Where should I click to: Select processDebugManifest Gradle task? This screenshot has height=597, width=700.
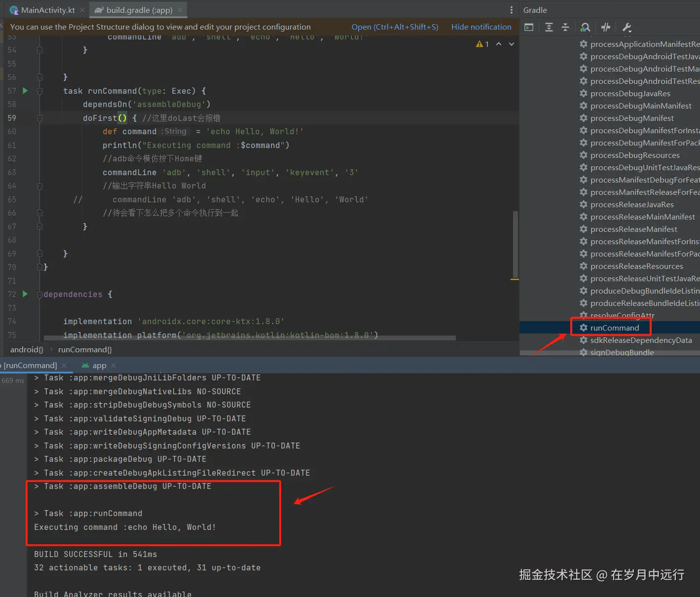pyautogui.click(x=632, y=118)
